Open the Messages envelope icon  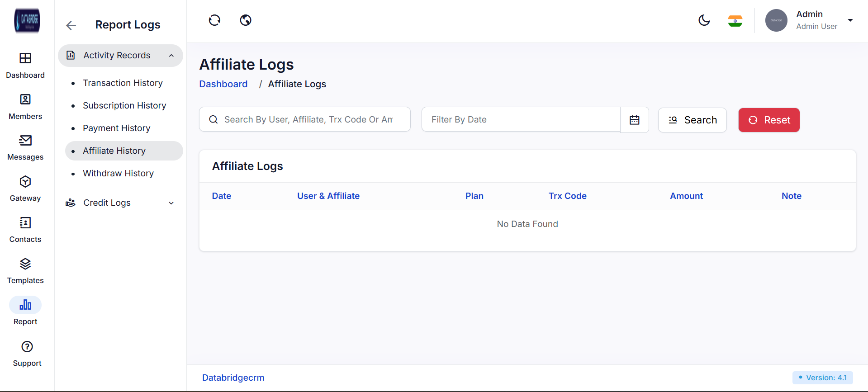(25, 141)
